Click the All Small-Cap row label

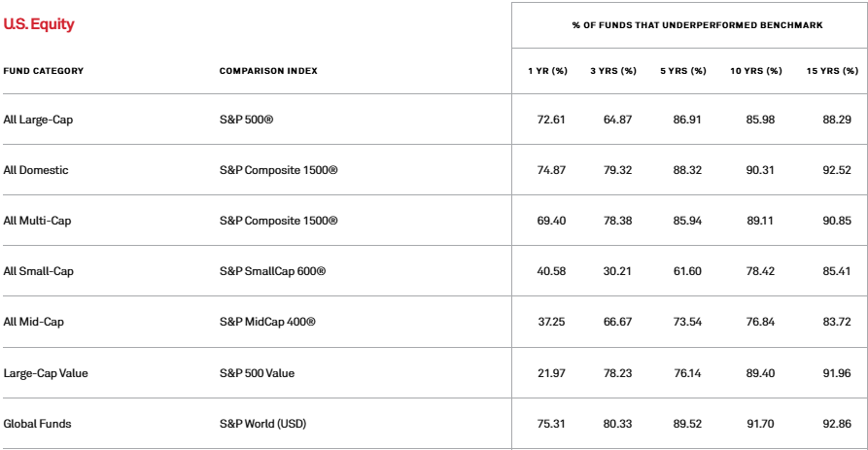(38, 271)
